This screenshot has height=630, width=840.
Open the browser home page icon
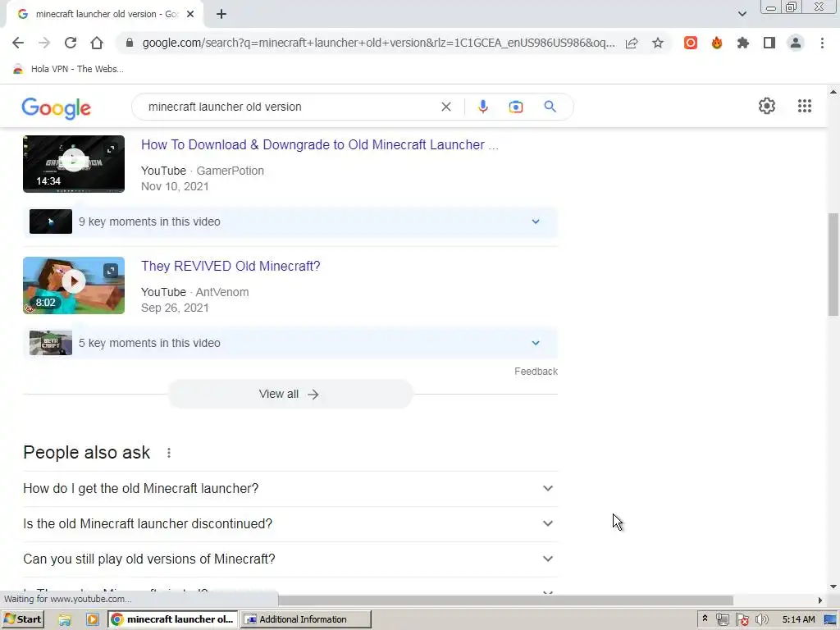click(x=97, y=43)
